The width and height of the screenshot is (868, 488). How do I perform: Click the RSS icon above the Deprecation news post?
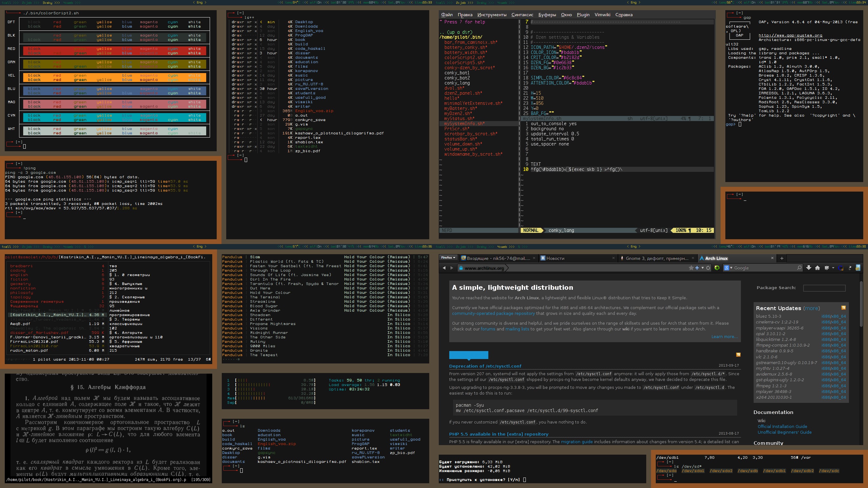738,355
